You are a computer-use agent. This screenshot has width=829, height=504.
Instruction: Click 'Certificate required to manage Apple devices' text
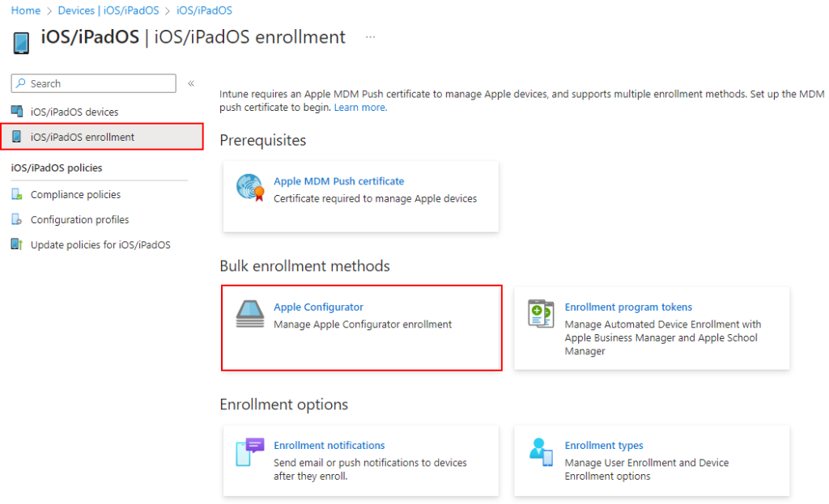point(375,199)
